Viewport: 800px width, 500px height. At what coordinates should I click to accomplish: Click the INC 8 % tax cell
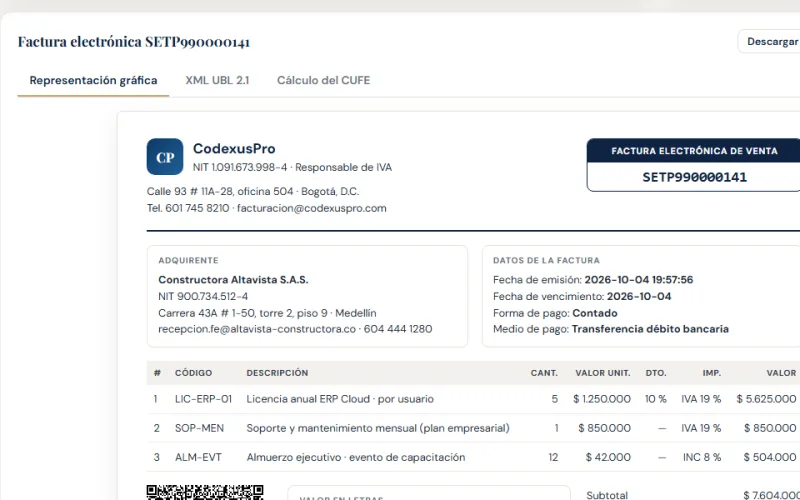pyautogui.click(x=702, y=457)
